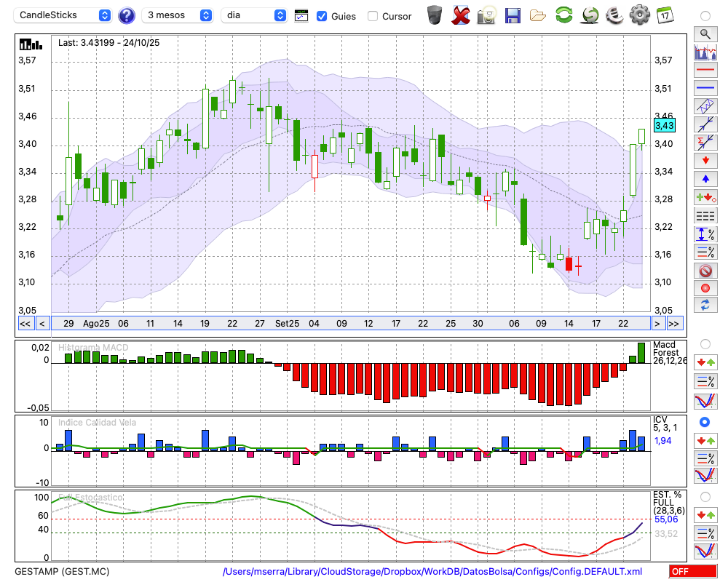
Task: Select the radio button beside the MACD panel
Action: point(705,343)
